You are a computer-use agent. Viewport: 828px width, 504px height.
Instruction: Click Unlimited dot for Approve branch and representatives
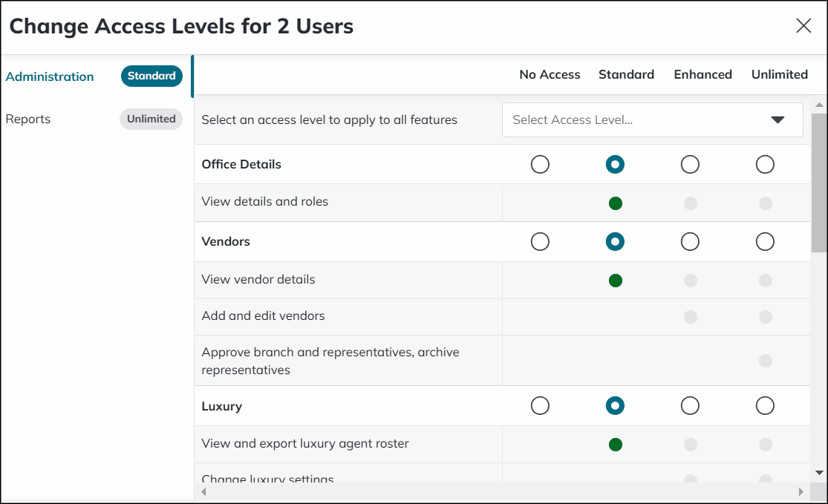765,361
